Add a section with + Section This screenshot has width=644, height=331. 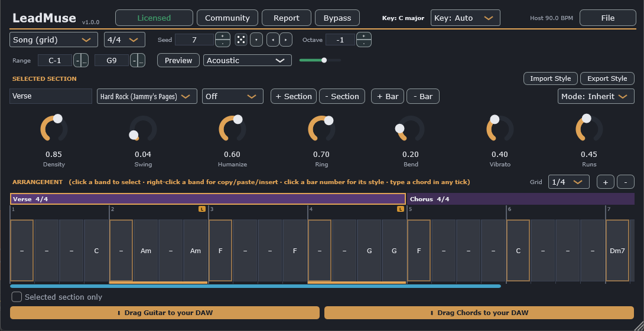[x=294, y=96]
